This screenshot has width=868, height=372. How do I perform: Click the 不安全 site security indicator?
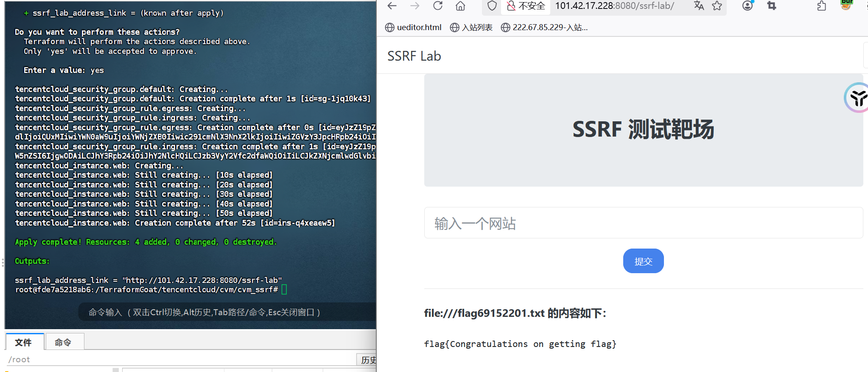pyautogui.click(x=526, y=6)
